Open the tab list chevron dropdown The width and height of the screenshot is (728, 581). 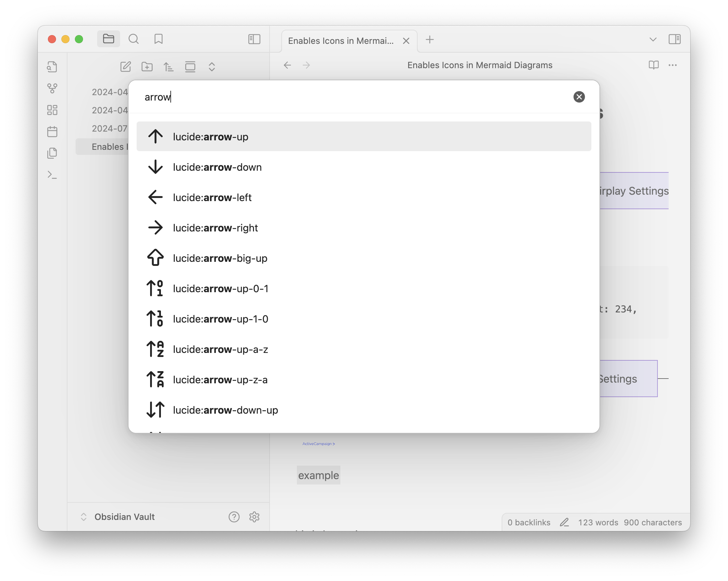pyautogui.click(x=653, y=39)
